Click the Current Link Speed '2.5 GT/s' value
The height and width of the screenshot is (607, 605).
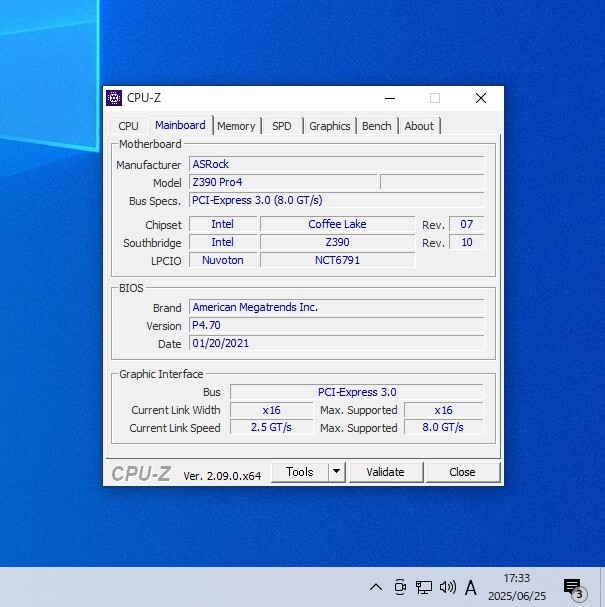coord(271,427)
